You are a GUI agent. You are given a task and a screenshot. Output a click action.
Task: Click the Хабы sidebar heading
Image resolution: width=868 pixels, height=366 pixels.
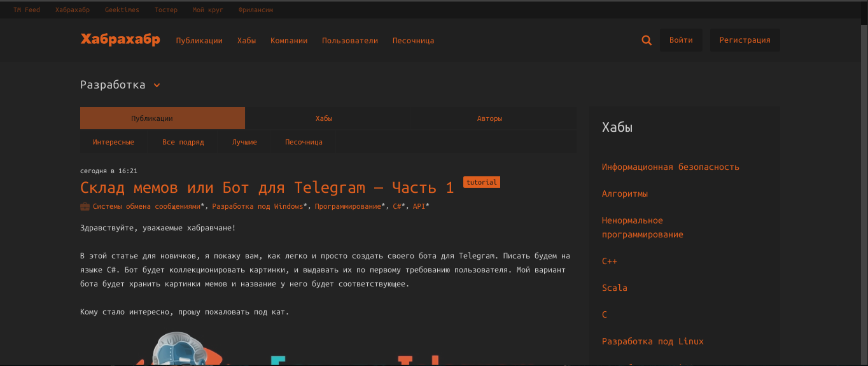617,127
